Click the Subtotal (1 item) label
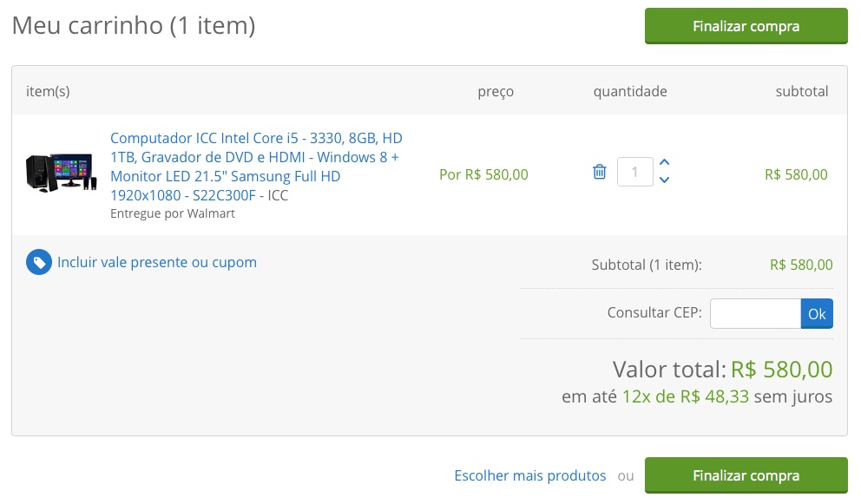861x504 pixels. [647, 265]
